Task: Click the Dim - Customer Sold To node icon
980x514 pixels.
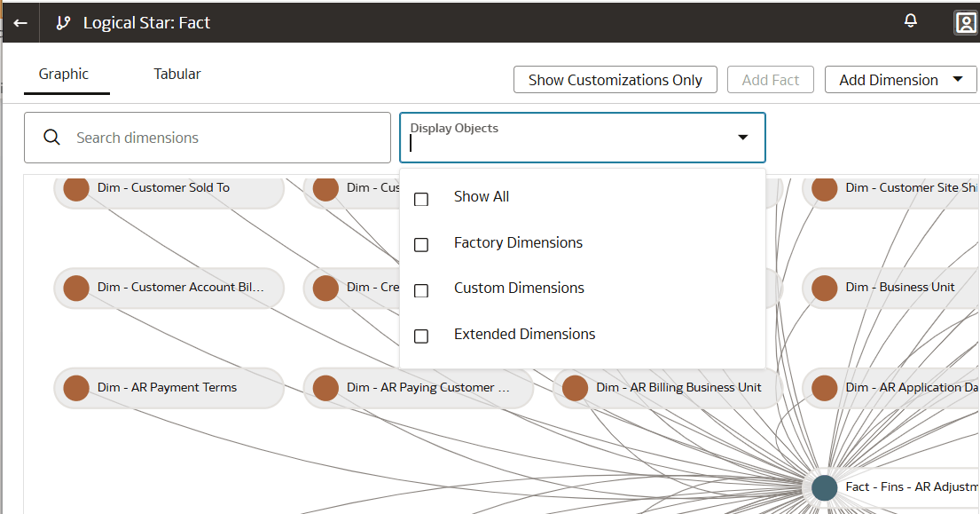Action: 75,187
